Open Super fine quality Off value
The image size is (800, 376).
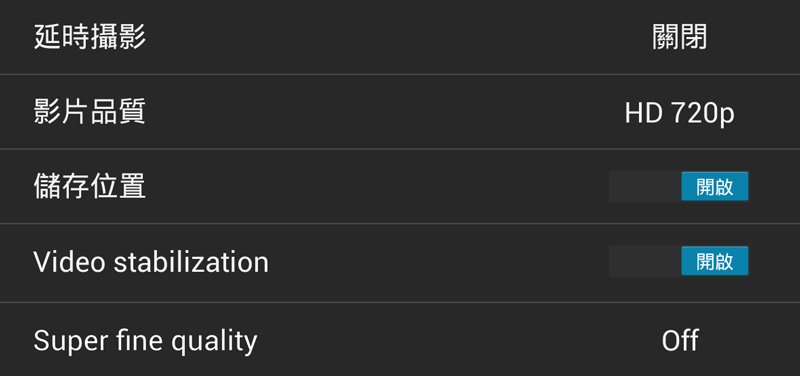coord(680,340)
